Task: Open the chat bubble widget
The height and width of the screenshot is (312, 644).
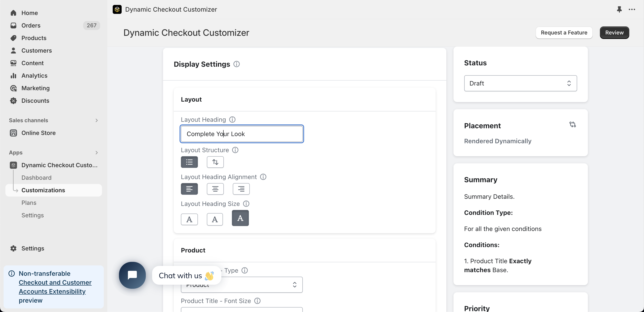Action: tap(132, 275)
